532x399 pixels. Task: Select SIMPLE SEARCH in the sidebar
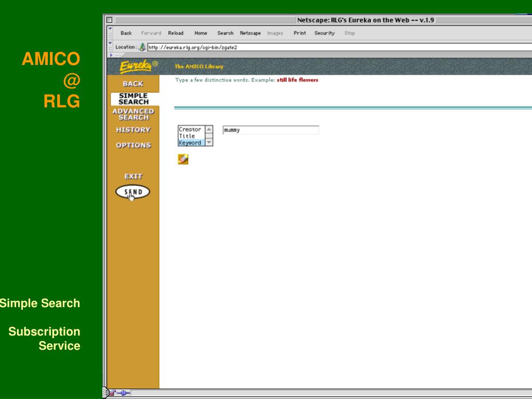(x=134, y=99)
